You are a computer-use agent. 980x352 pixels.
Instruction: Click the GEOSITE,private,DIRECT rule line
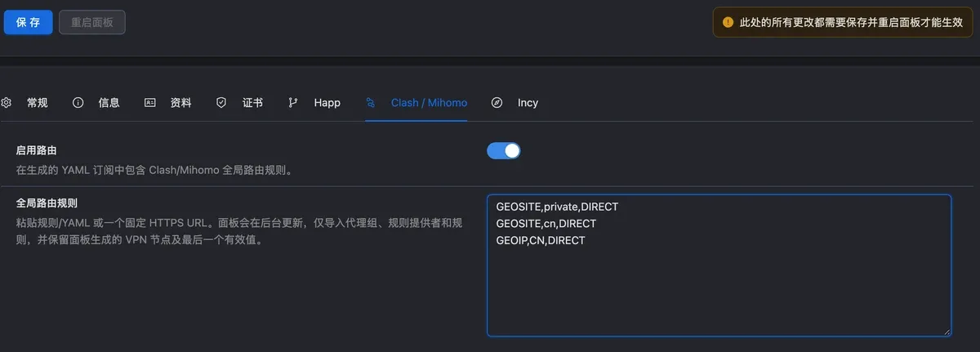pos(557,207)
